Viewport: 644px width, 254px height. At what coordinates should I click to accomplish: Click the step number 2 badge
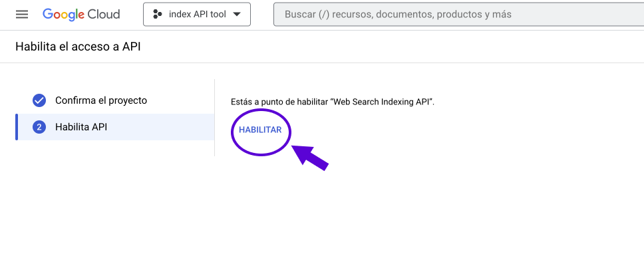click(x=39, y=127)
